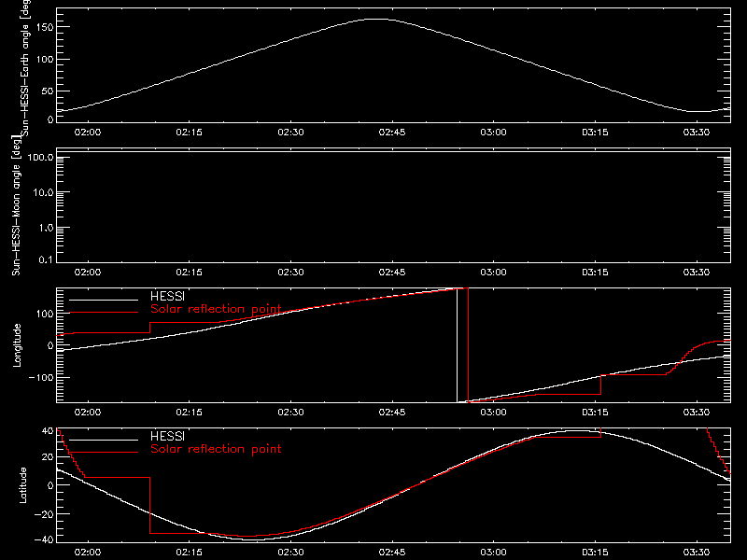747x560 pixels.
Task: Select the Longitude axis title
Action: [x=17, y=345]
